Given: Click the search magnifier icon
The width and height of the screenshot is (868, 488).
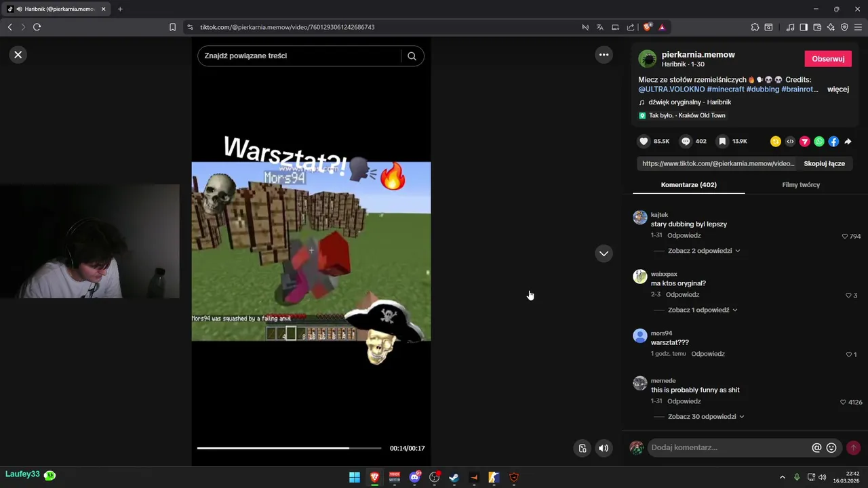Looking at the screenshot, I should click(412, 56).
